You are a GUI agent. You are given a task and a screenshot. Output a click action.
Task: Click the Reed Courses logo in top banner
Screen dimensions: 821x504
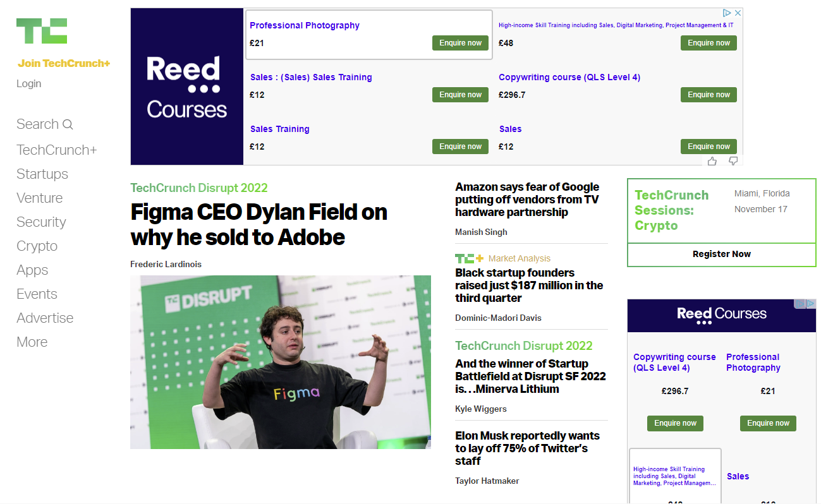pos(187,87)
